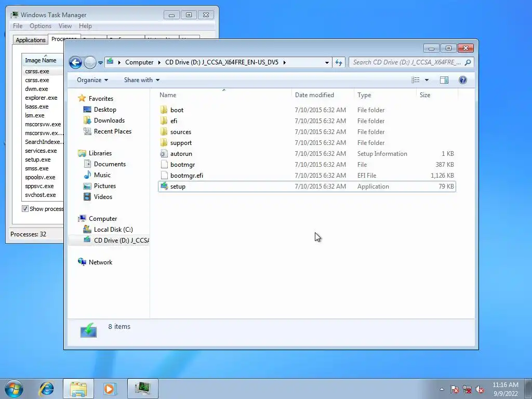This screenshot has width=532, height=399.
Task: Open Videos library in navigation pane
Action: (103, 197)
